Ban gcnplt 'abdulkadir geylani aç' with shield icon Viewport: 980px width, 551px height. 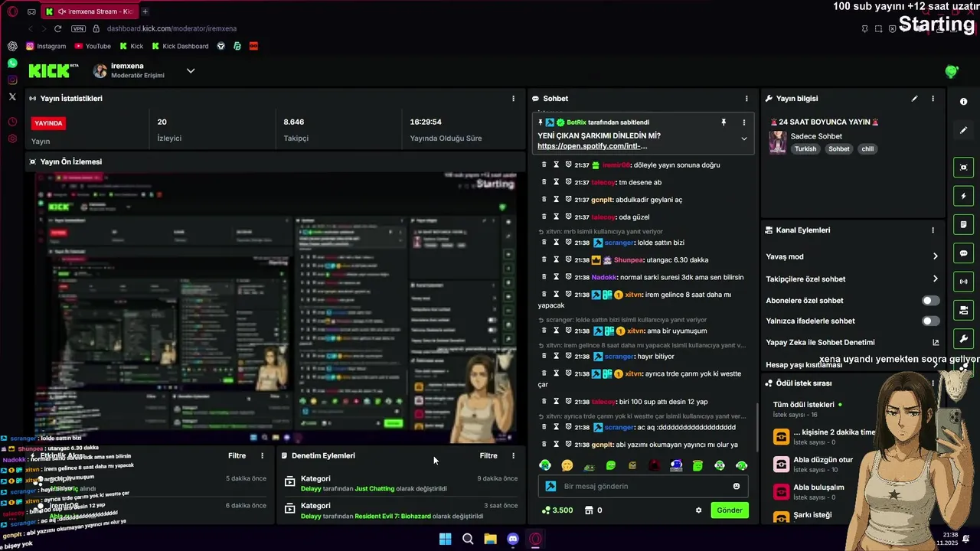tap(569, 200)
